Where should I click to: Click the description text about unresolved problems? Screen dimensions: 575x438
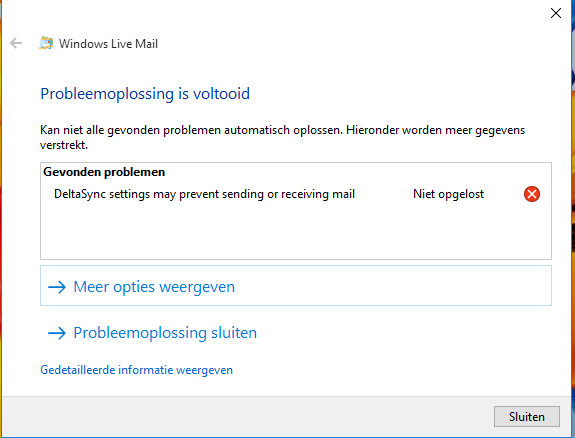(282, 137)
